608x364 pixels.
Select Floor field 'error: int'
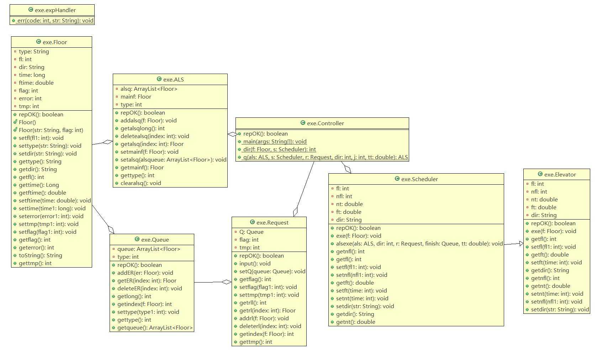30,98
